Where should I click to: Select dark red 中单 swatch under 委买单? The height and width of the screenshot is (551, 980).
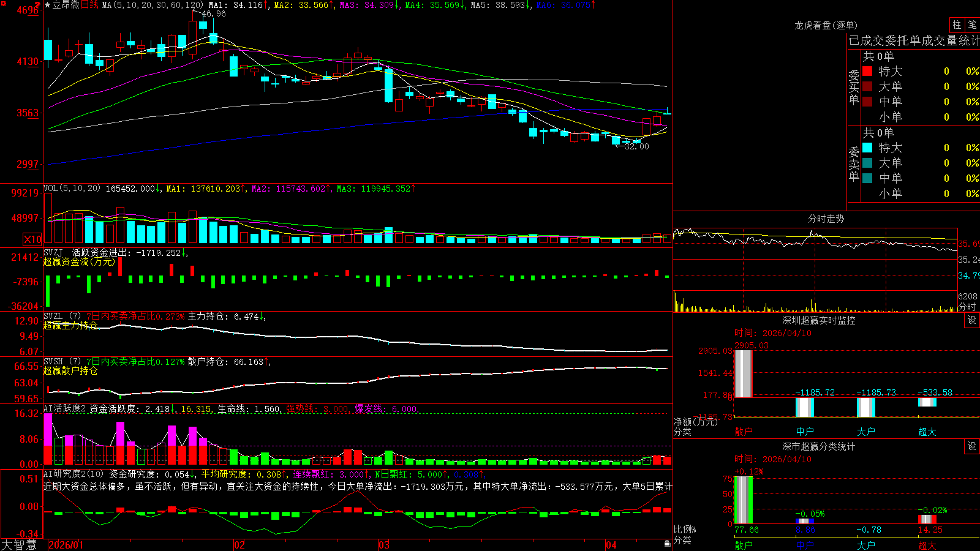(x=867, y=102)
